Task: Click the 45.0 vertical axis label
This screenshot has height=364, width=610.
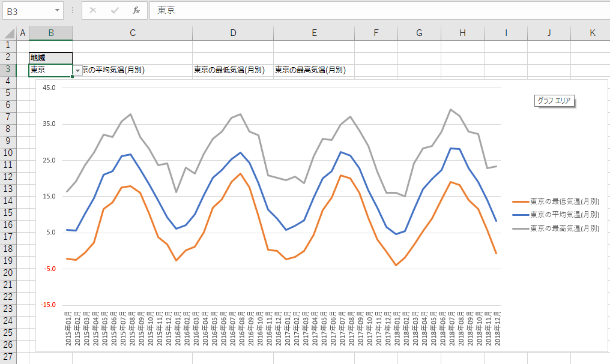Action: click(49, 88)
